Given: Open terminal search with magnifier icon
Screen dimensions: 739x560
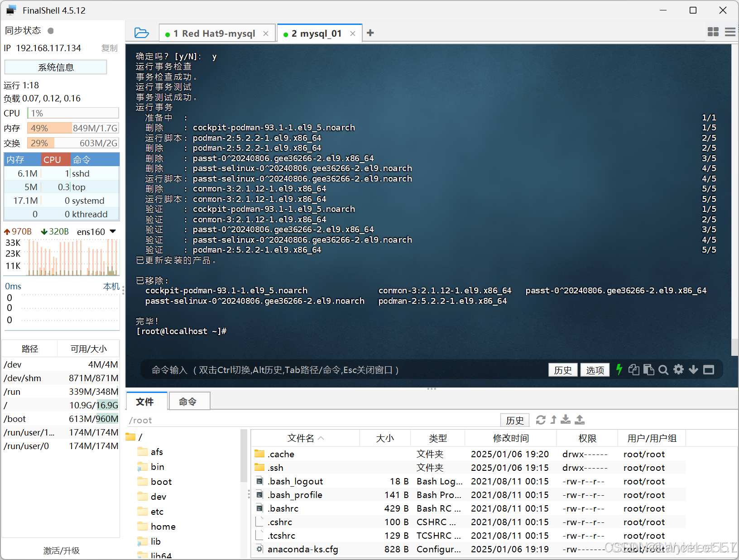Looking at the screenshot, I should pyautogui.click(x=663, y=369).
